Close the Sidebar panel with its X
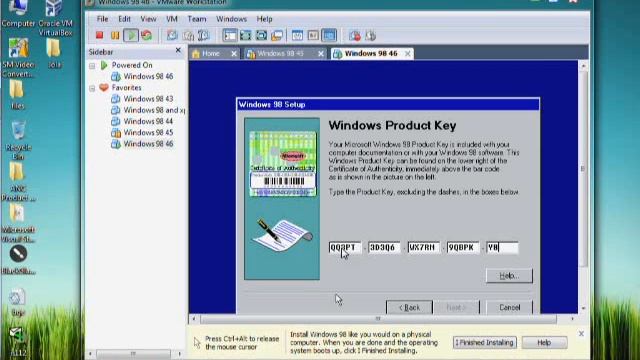The width and height of the screenshot is (640, 360). coord(178,50)
